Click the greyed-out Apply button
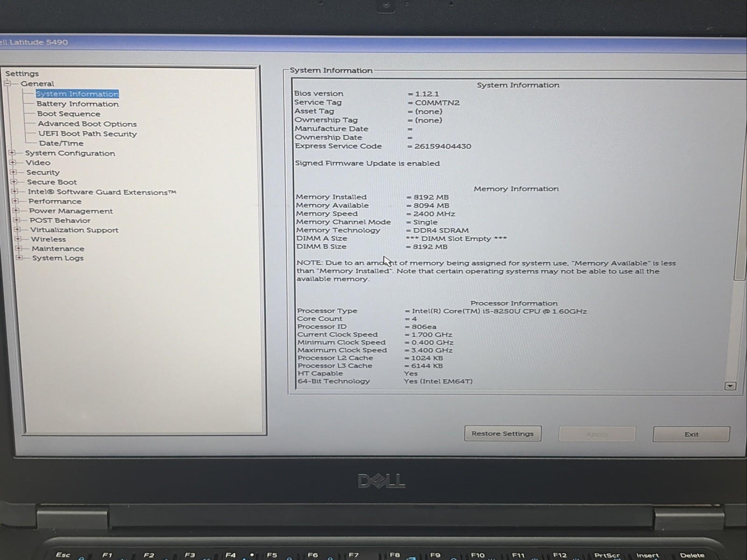The height and width of the screenshot is (560, 747). pos(597,434)
